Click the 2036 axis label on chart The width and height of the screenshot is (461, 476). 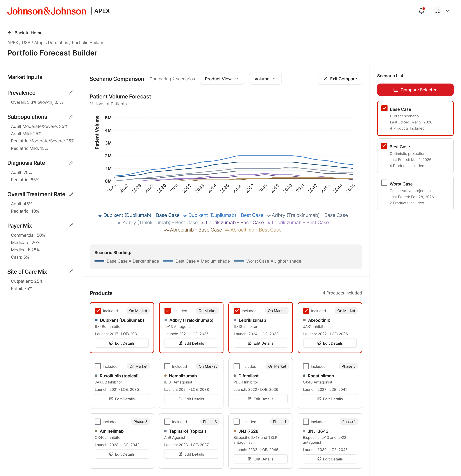(237, 188)
